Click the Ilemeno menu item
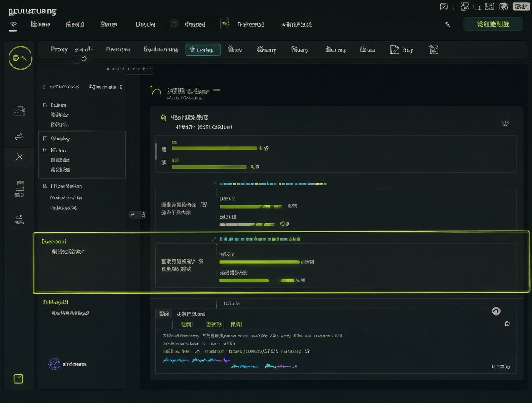 [x=40, y=24]
